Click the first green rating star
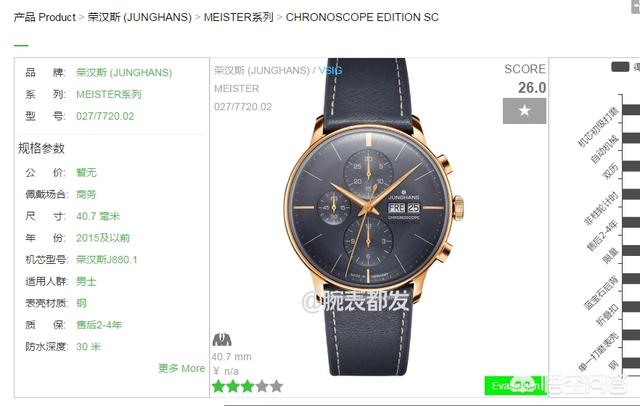 click(x=219, y=386)
